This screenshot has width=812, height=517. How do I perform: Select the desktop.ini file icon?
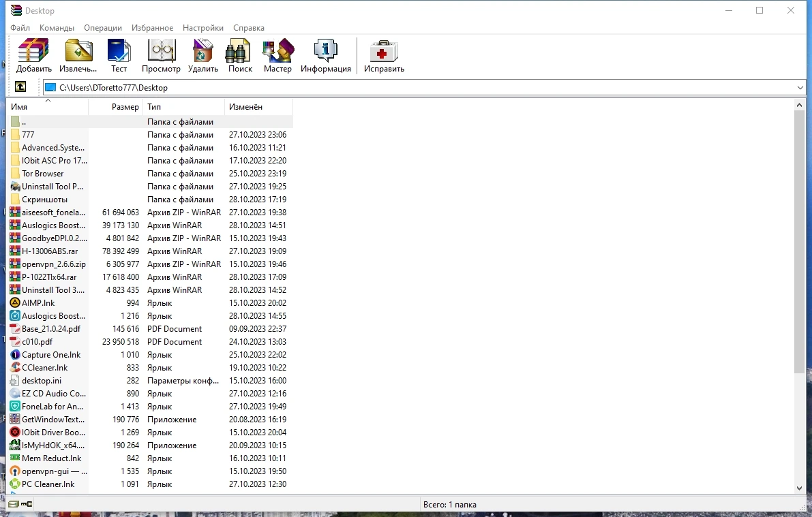(15, 380)
